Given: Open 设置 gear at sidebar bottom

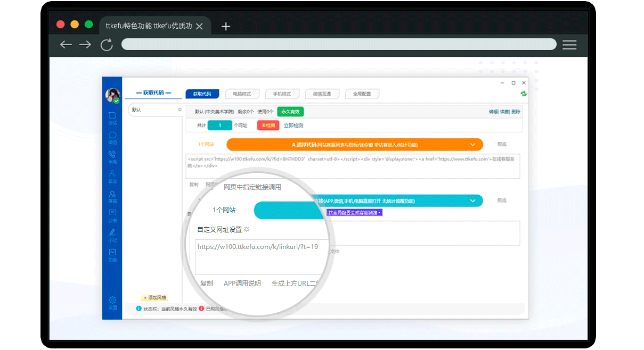Looking at the screenshot, I should 112,301.
